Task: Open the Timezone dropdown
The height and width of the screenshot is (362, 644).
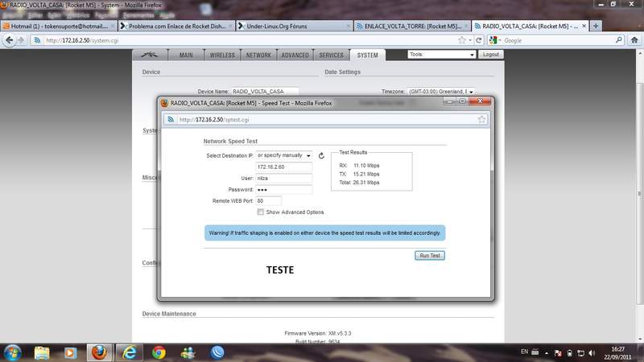Action: [x=440, y=92]
